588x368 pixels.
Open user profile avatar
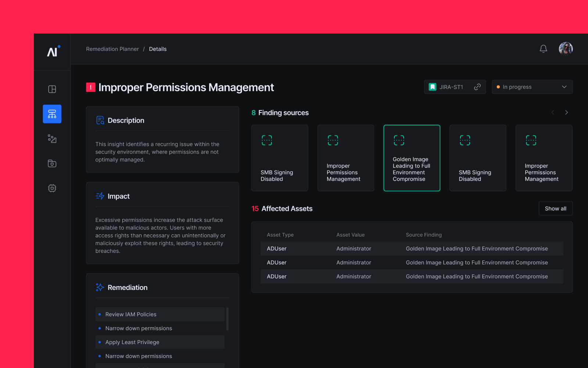pyautogui.click(x=566, y=49)
